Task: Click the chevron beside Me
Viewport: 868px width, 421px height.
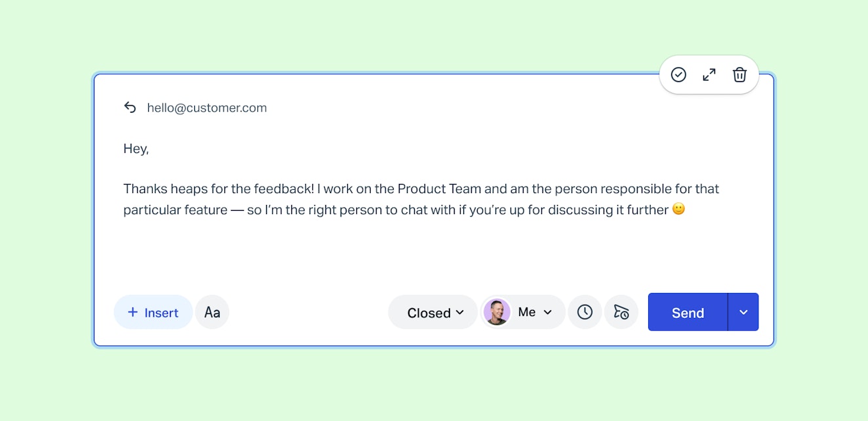Action: [x=548, y=312]
